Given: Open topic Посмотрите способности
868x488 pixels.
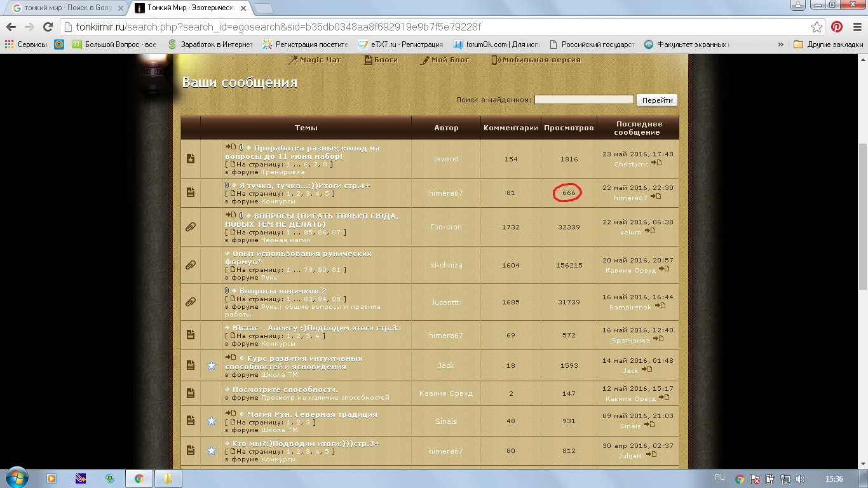Looking at the screenshot, I should tap(285, 389).
